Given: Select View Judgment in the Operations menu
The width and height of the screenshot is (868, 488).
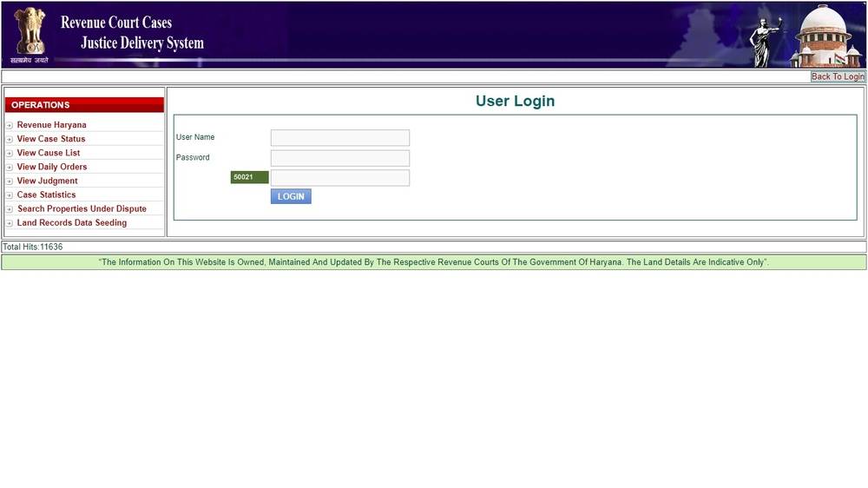Looking at the screenshot, I should pos(47,181).
